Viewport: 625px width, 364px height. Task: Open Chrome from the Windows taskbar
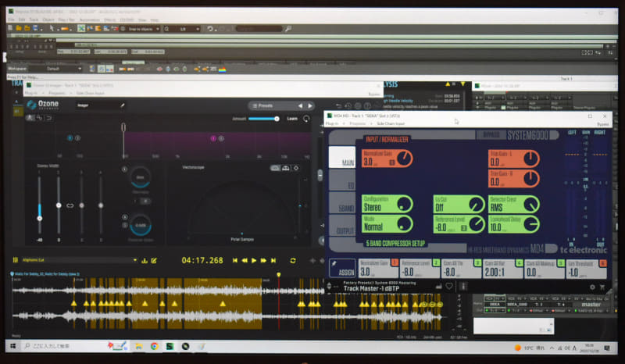click(154, 346)
